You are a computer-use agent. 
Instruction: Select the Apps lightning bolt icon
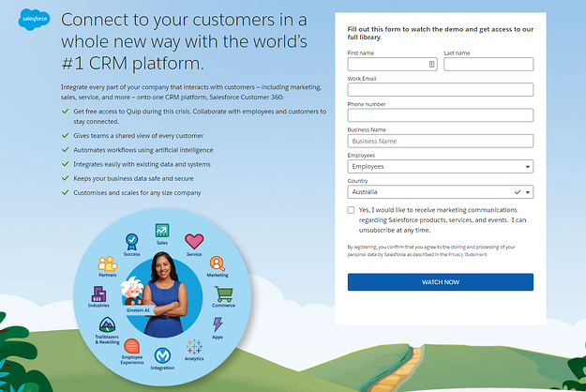click(218, 324)
